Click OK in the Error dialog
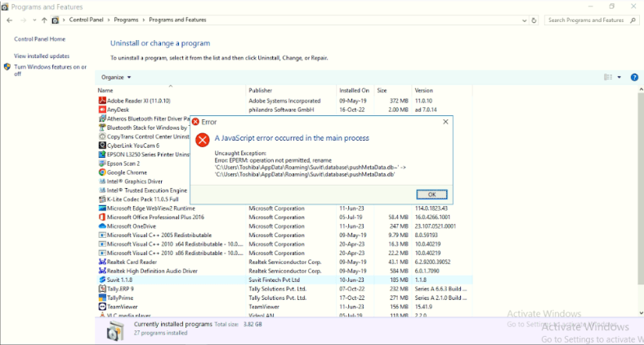 tap(432, 195)
